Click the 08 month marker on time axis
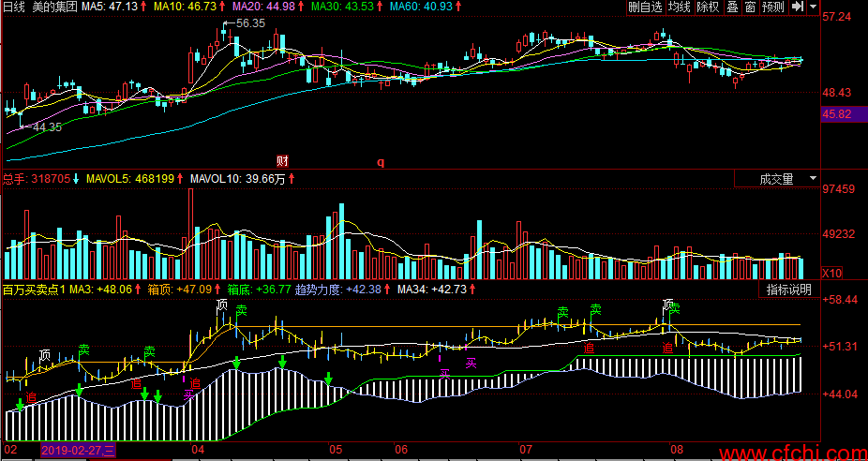Image resolution: width=868 pixels, height=461 pixels. 675,450
